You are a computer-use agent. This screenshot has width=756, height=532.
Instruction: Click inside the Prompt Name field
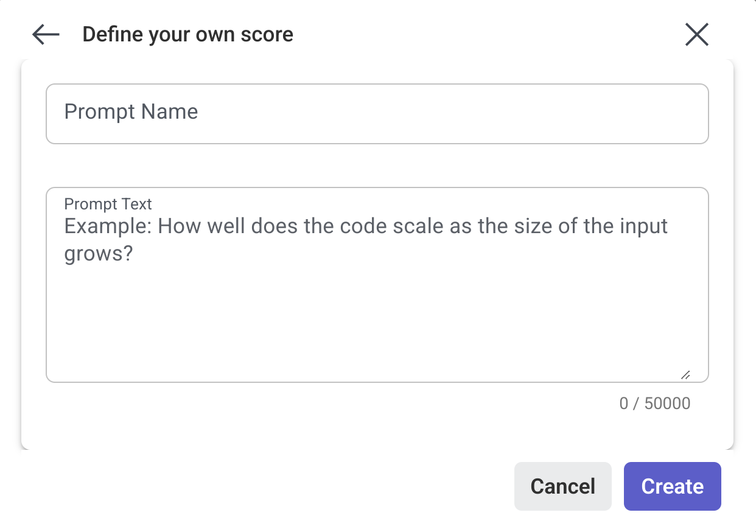[x=377, y=114]
